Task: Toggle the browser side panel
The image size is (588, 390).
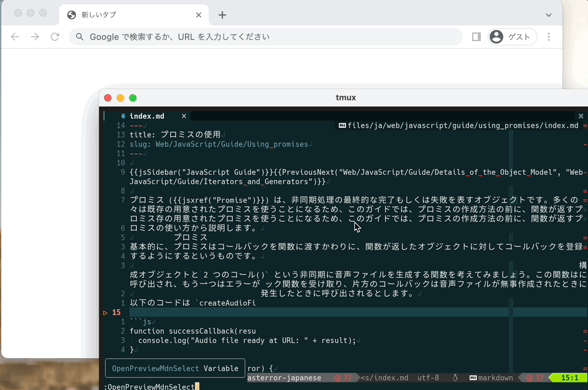Action: [x=477, y=37]
